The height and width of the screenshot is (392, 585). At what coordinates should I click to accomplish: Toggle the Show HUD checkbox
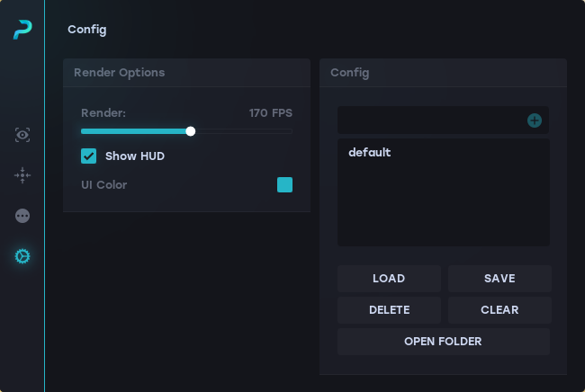(x=89, y=156)
